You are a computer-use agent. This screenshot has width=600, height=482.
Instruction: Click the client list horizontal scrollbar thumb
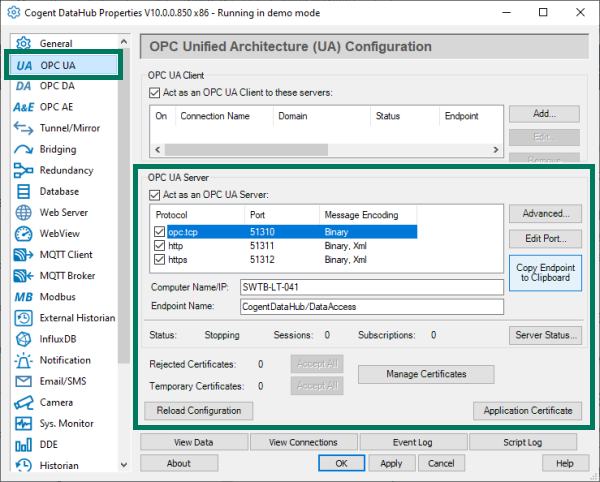246,150
